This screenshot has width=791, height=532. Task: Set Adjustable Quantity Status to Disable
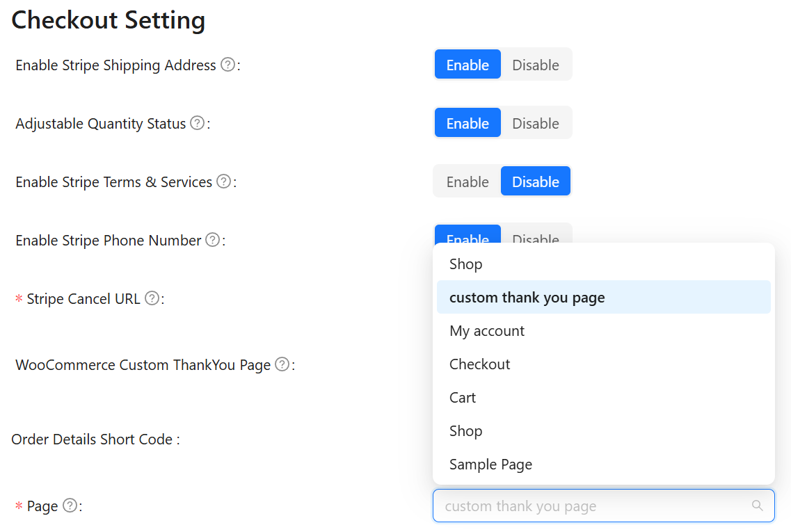click(535, 123)
